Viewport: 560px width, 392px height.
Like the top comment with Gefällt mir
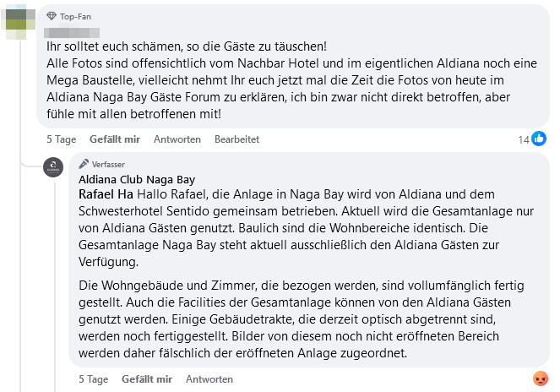click(115, 139)
